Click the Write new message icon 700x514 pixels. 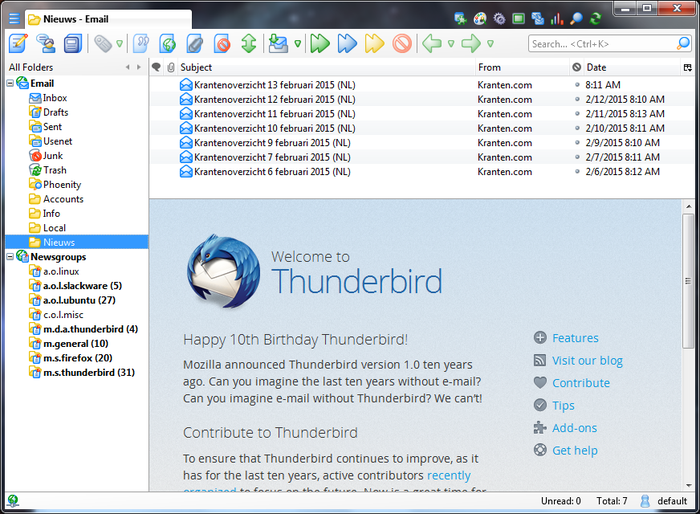(18, 43)
